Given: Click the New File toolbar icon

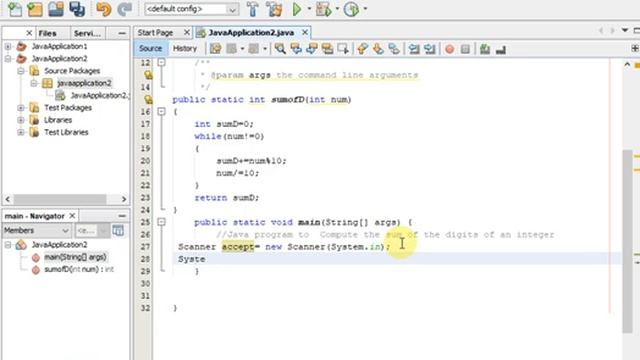Looking at the screenshot, I should (15, 9).
